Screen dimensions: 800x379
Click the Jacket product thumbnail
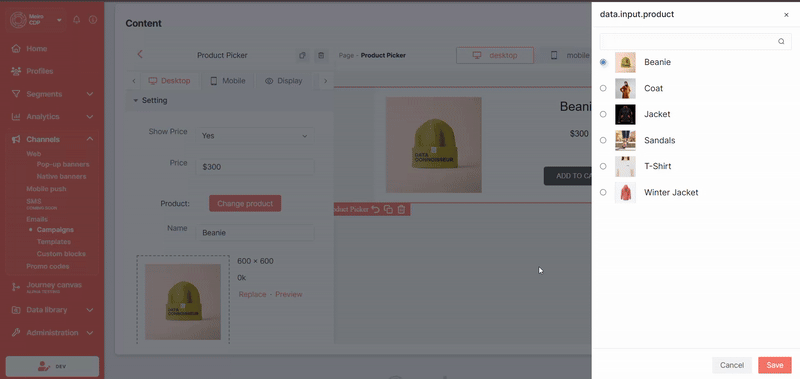625,114
